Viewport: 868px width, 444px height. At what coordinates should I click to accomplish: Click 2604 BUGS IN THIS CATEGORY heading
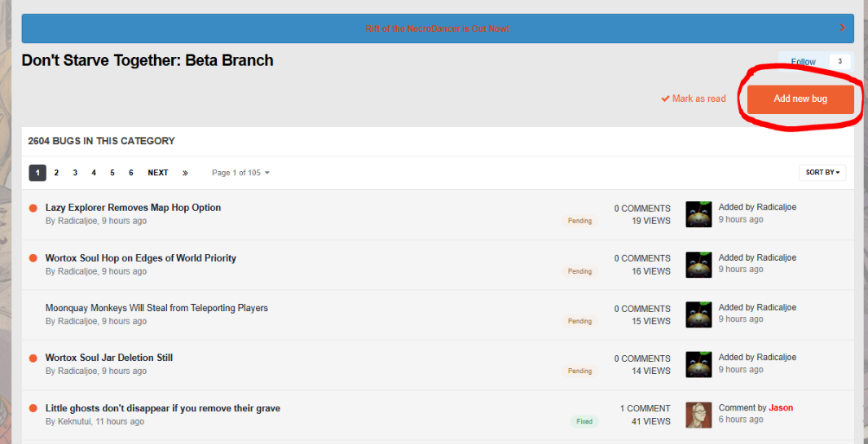pos(101,141)
